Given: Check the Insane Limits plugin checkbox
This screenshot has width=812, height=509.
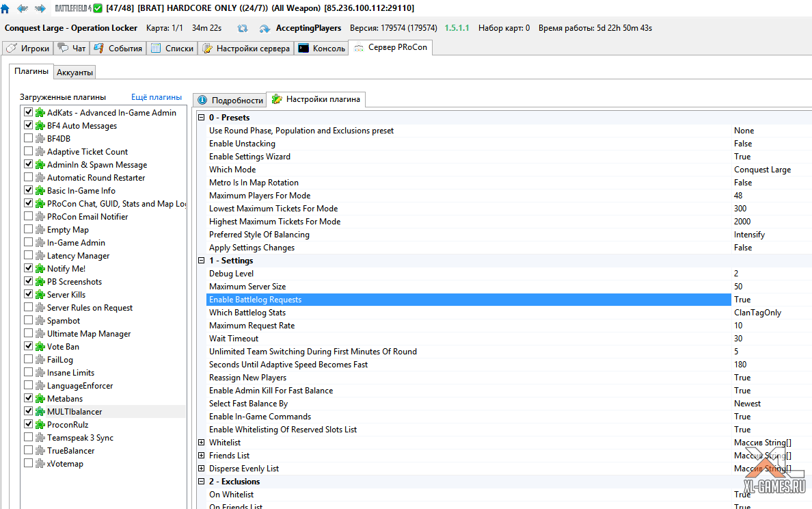Looking at the screenshot, I should [x=29, y=372].
